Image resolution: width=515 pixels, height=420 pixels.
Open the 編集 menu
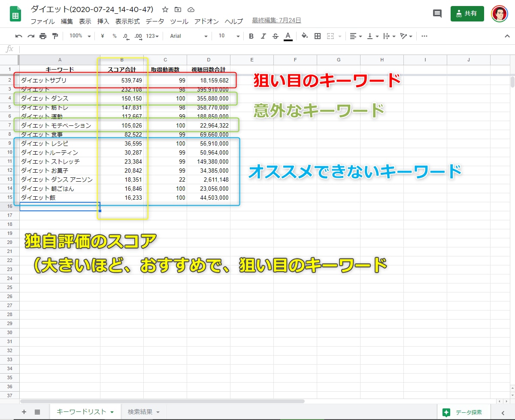click(x=67, y=21)
